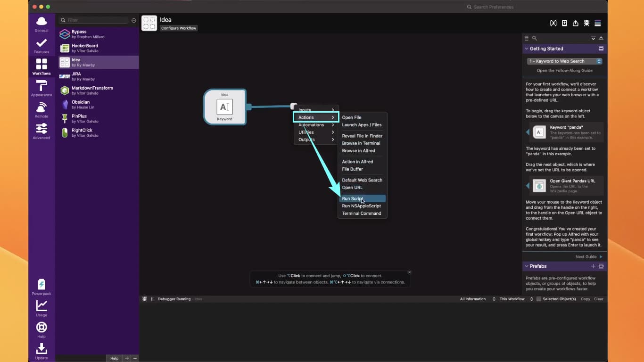Choose Run Script from the Actions submenu

(353, 198)
